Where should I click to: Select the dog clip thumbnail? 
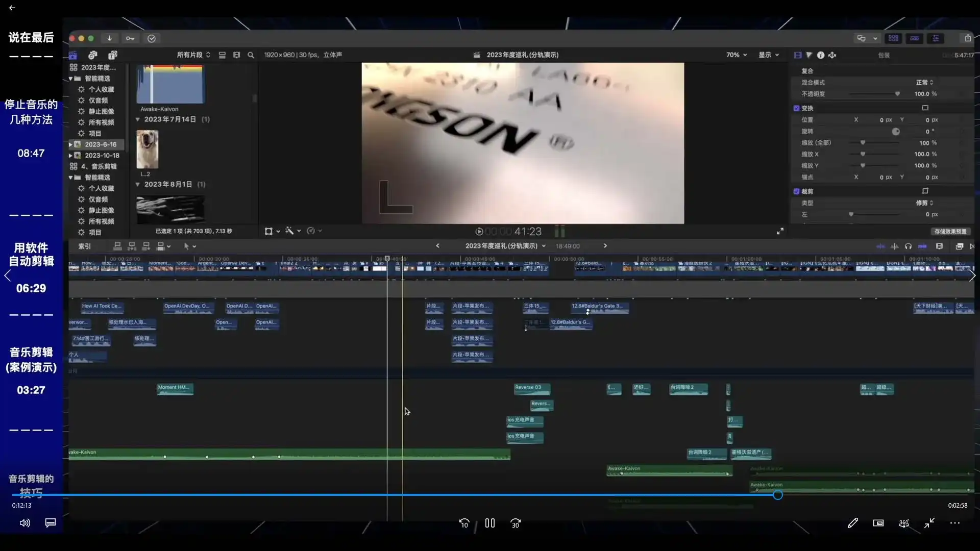click(148, 149)
